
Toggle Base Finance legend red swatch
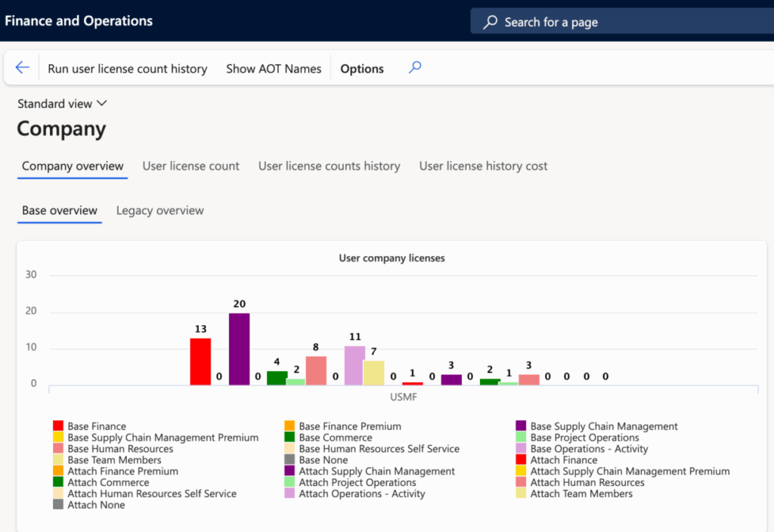pos(57,426)
